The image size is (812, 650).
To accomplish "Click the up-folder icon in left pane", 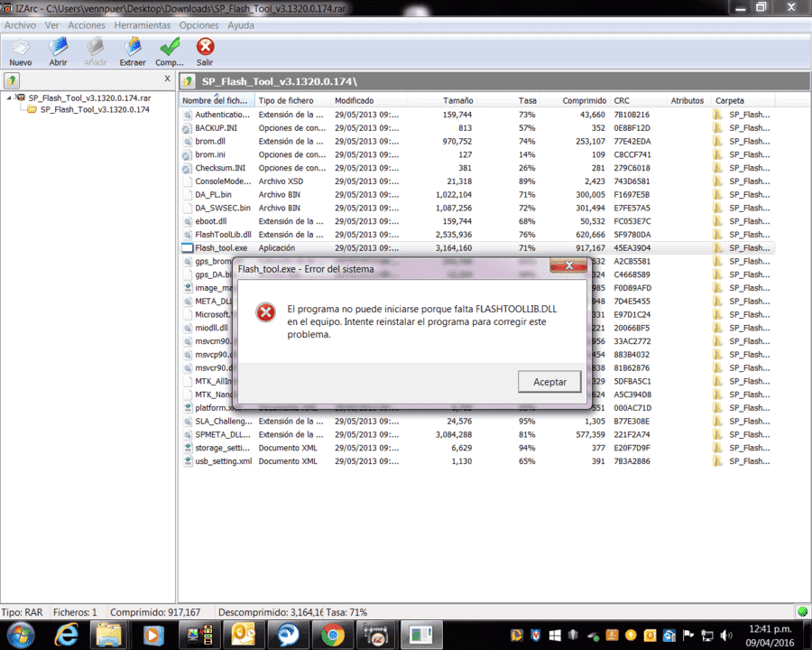I will pos(12,80).
